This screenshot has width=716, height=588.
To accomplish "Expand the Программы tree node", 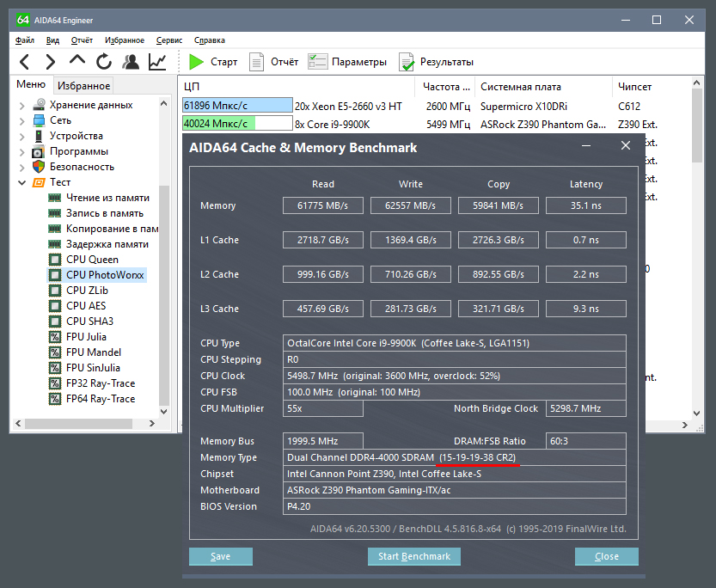I will (21, 152).
